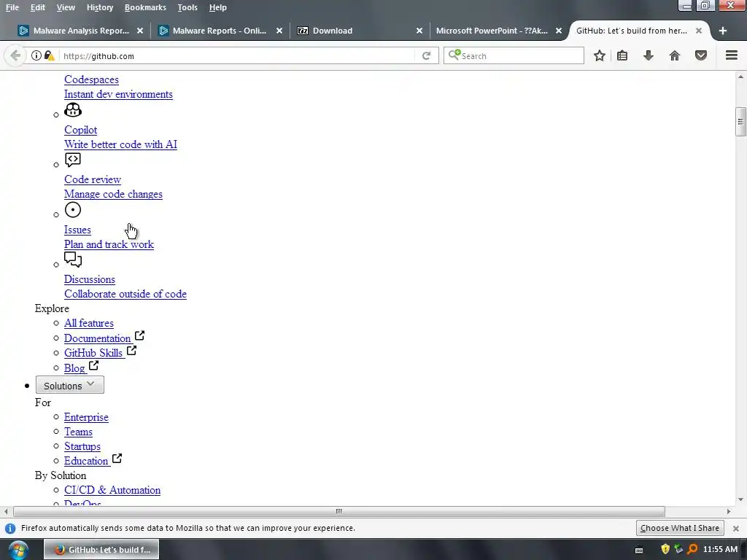The image size is (747, 560).
Task: Click the Choose What I Share button
Action: (x=679, y=528)
